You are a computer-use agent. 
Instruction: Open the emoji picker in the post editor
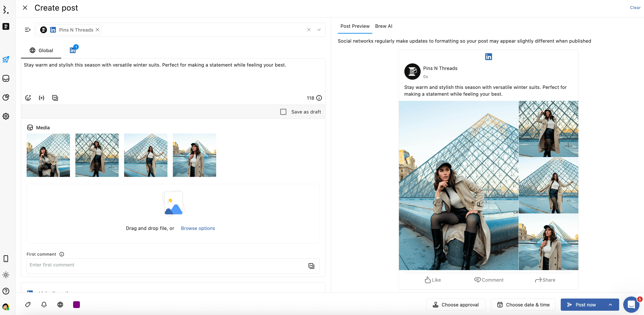click(x=28, y=98)
